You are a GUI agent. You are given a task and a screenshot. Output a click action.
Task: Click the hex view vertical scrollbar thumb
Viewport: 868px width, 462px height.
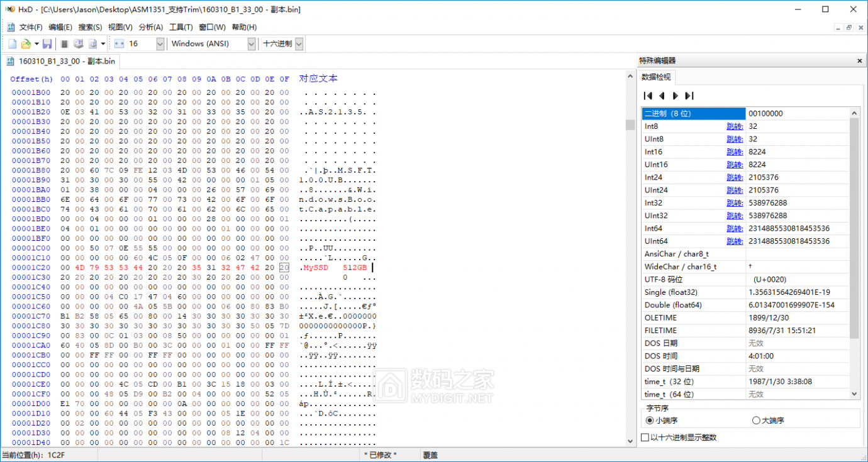click(x=630, y=124)
